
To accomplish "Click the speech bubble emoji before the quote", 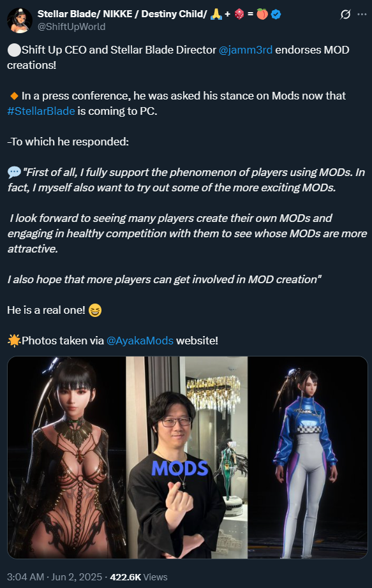I will point(14,172).
